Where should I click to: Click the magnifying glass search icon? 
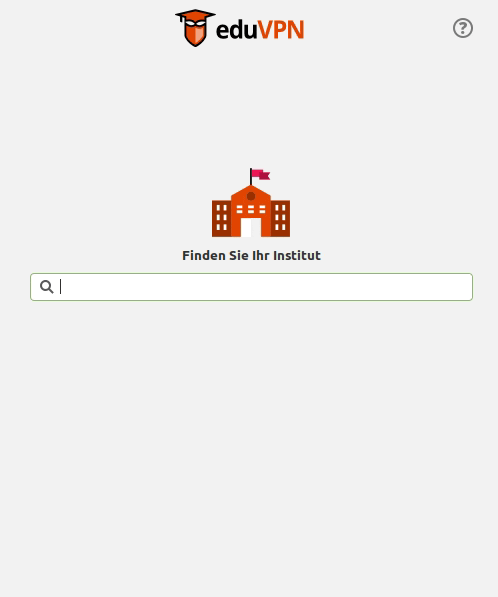[46, 287]
